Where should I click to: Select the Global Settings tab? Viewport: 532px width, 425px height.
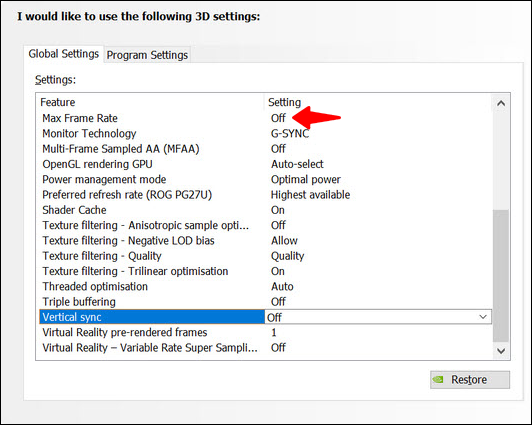tap(63, 54)
